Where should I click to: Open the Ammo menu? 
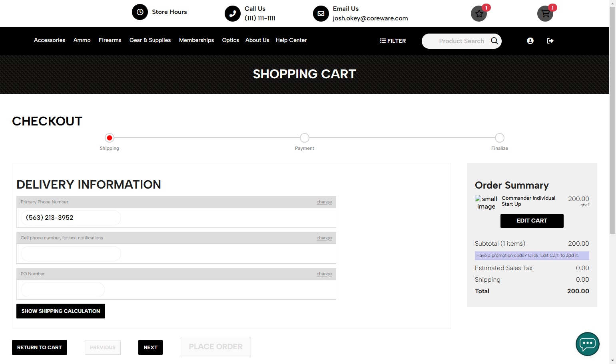tap(82, 40)
